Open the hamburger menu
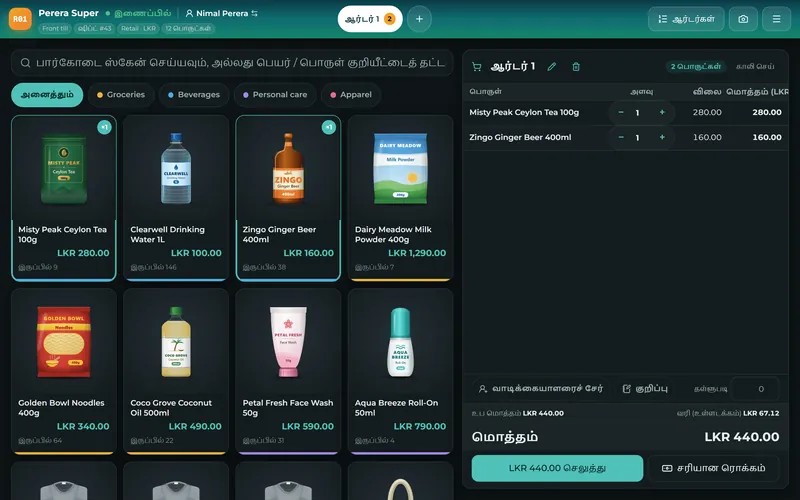This screenshot has width=800, height=500. (777, 19)
